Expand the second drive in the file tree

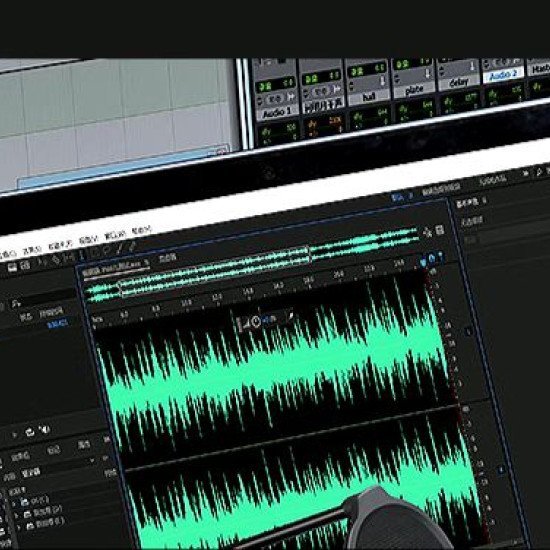(x=17, y=516)
